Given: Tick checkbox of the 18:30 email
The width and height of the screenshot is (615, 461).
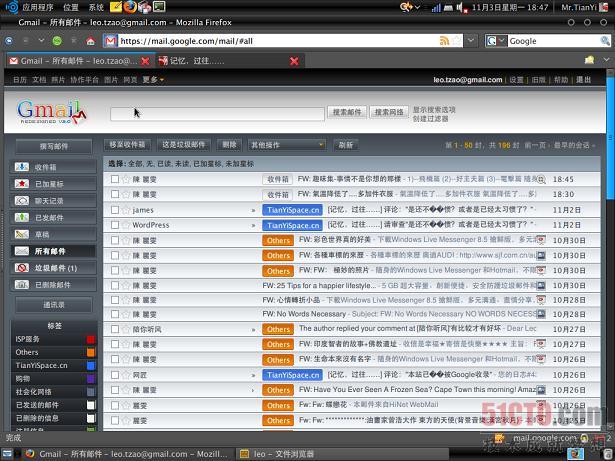Looking at the screenshot, I should pyautogui.click(x=115, y=194).
